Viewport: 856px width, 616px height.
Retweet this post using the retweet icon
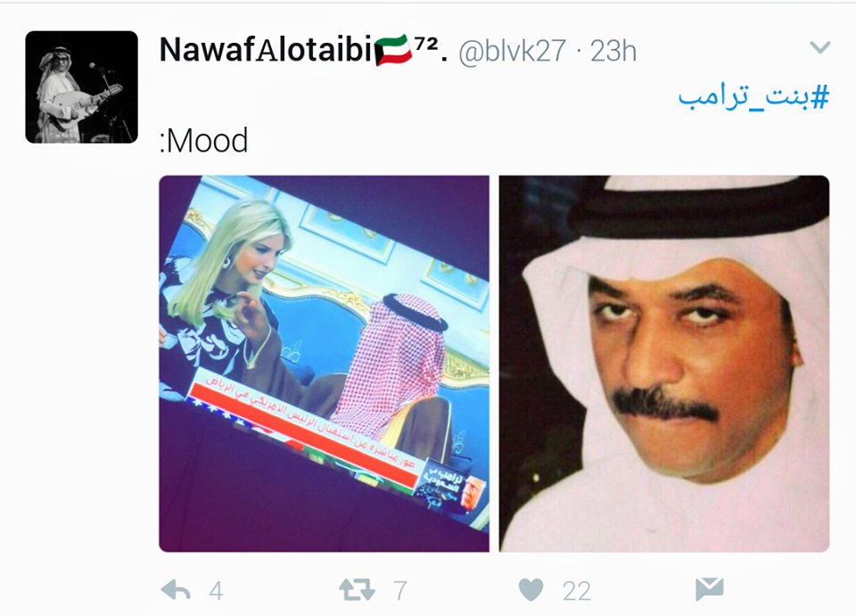tap(357, 590)
